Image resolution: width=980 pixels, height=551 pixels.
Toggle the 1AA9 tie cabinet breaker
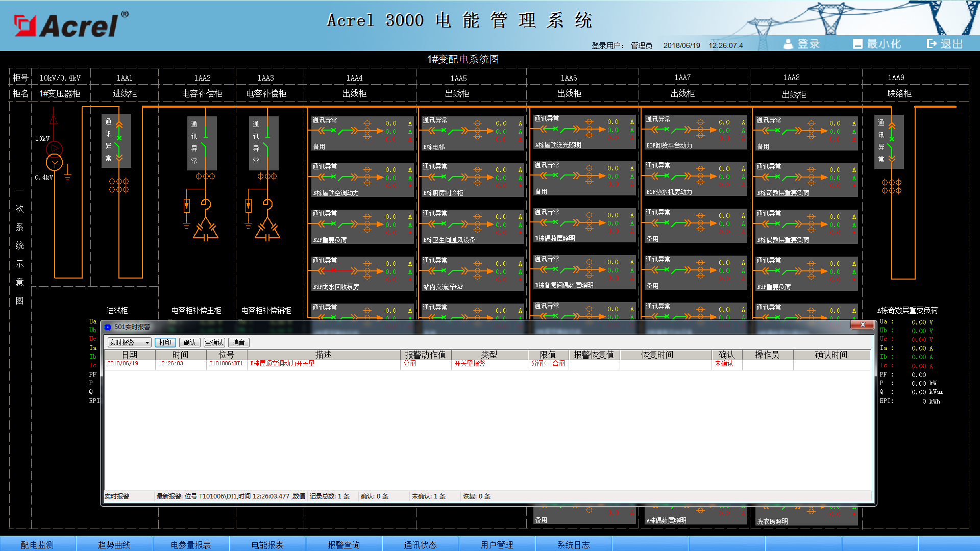891,142
